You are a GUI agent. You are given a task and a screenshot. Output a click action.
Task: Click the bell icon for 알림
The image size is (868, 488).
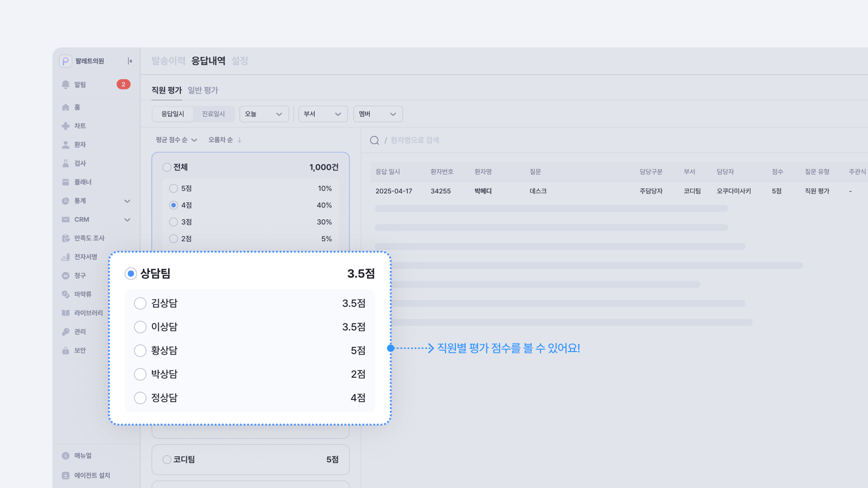66,84
